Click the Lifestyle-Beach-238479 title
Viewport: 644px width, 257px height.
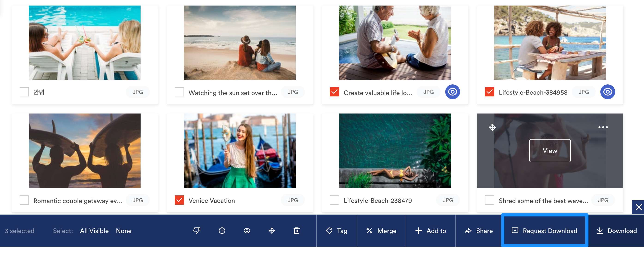[377, 200]
